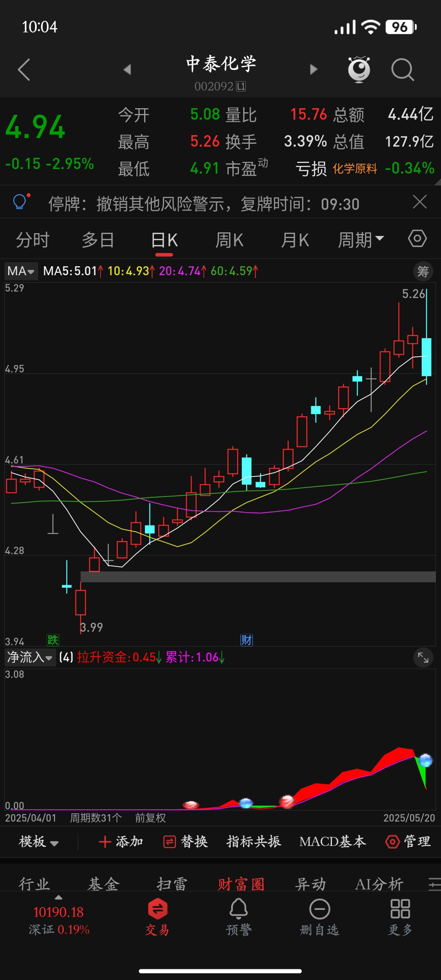This screenshot has width=441, height=980.
Task: Switch to 月K tab
Action: [295, 240]
